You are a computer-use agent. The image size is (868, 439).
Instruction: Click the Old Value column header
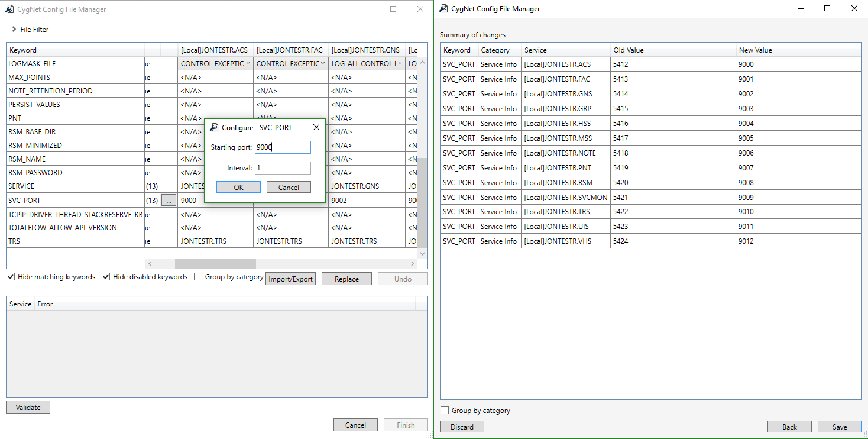pos(673,50)
